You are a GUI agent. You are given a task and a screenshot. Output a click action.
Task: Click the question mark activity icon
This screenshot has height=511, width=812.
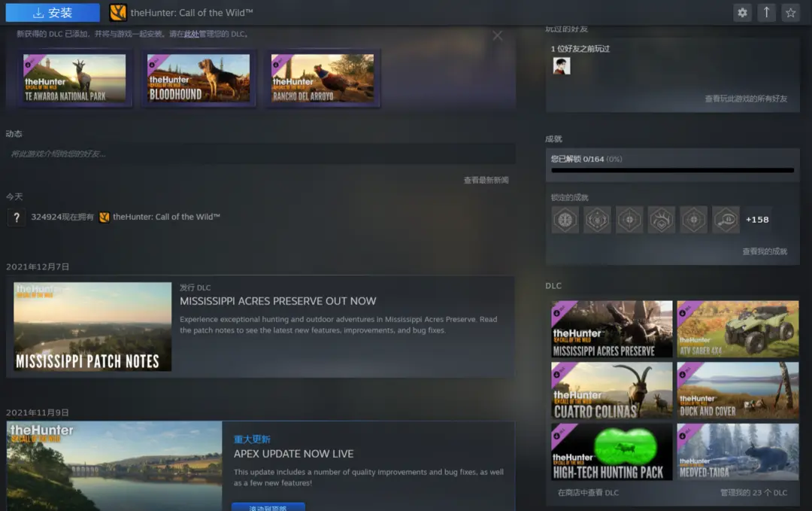tap(17, 217)
